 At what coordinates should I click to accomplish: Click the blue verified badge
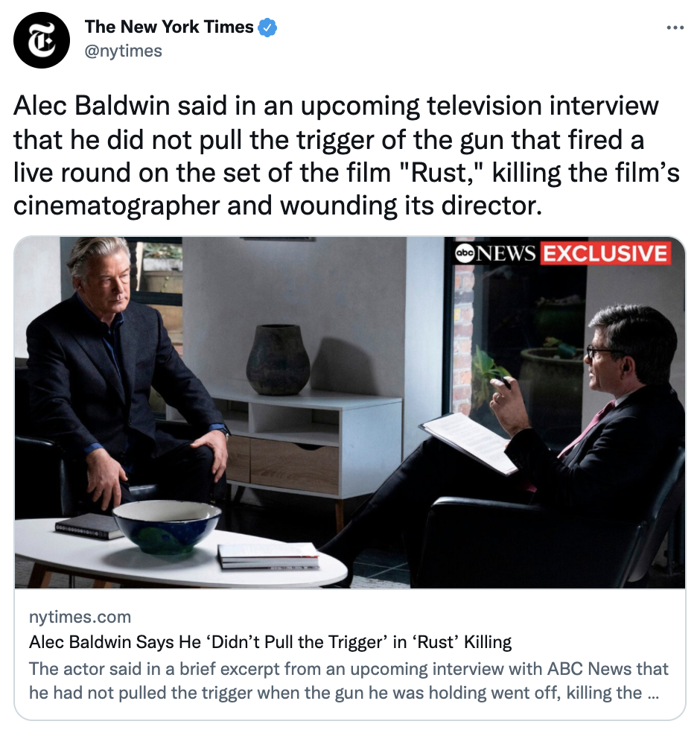pyautogui.click(x=267, y=28)
